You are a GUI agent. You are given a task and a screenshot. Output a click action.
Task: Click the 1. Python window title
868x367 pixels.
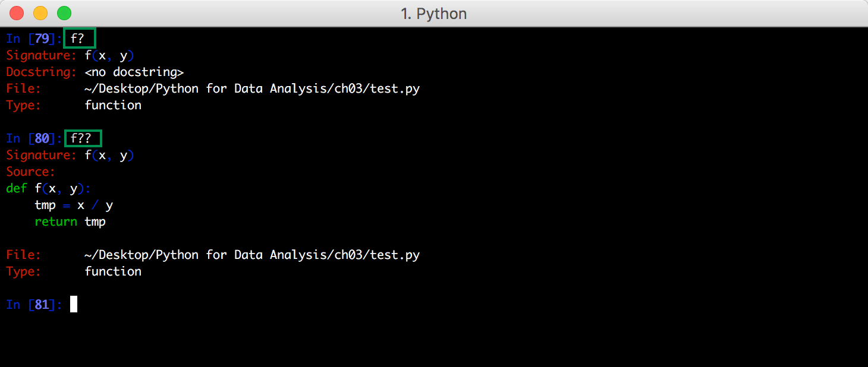click(434, 13)
